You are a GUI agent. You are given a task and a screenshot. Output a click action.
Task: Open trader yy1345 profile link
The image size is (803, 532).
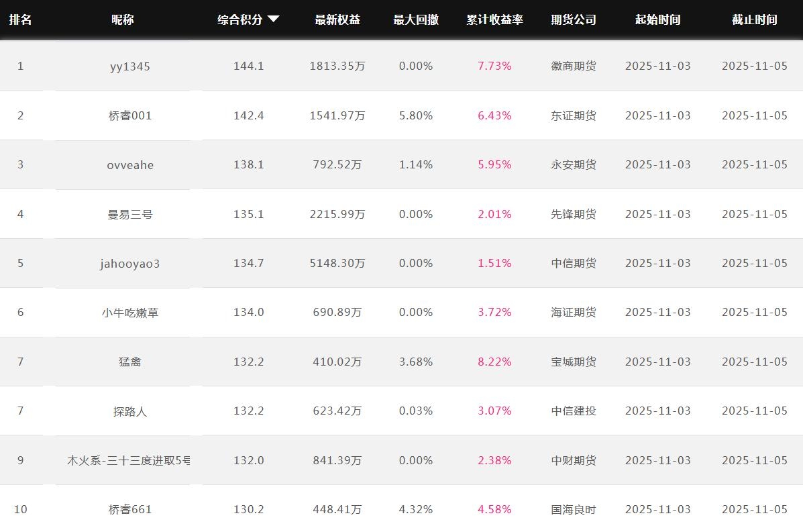click(x=130, y=66)
